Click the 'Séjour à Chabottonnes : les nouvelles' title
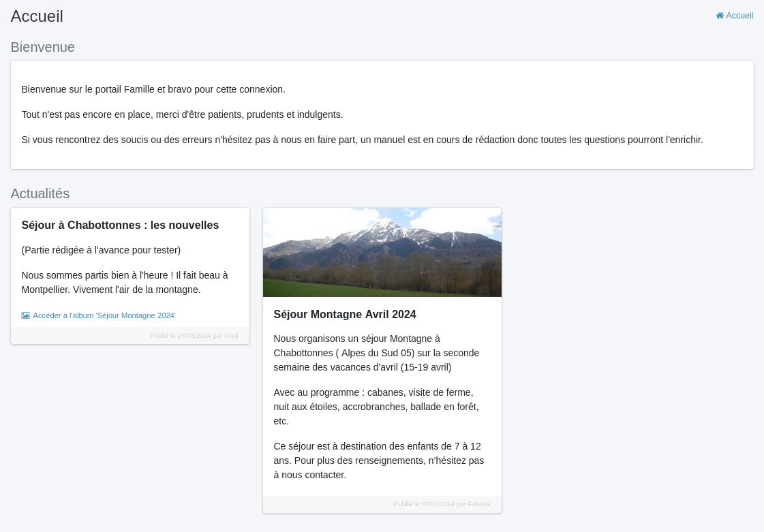The image size is (764, 532). (x=120, y=225)
